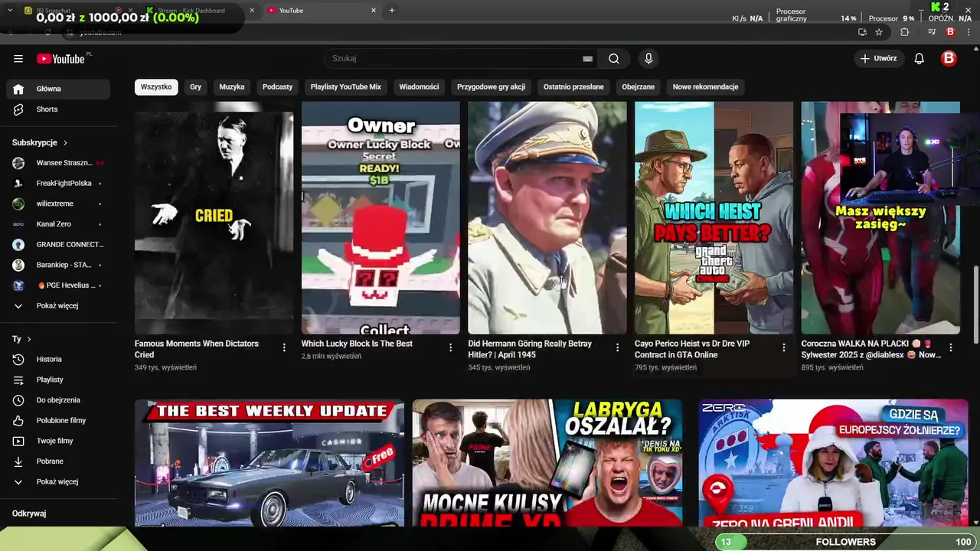Screen dimensions: 980x551
Task: Open Mocne Kulisy Prime XD video
Action: [x=547, y=462]
